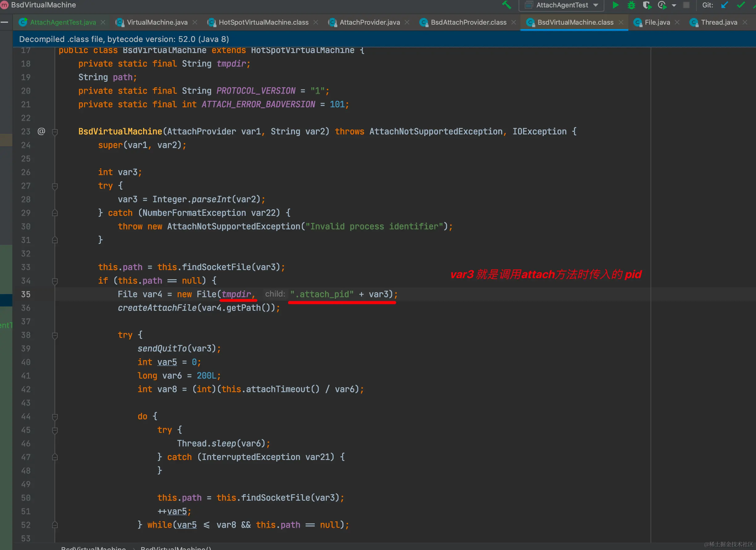Click the BsdVirtualMachine breadcrumb at bottom

93,548
